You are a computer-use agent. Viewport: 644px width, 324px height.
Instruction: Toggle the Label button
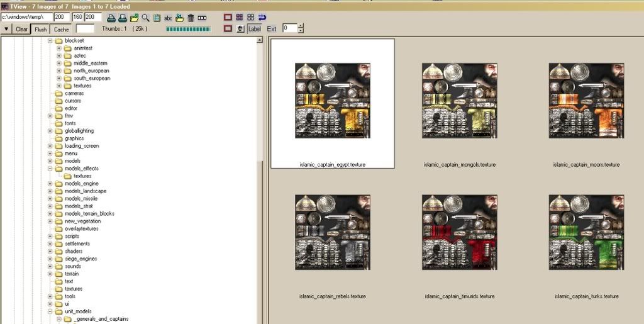click(x=254, y=29)
